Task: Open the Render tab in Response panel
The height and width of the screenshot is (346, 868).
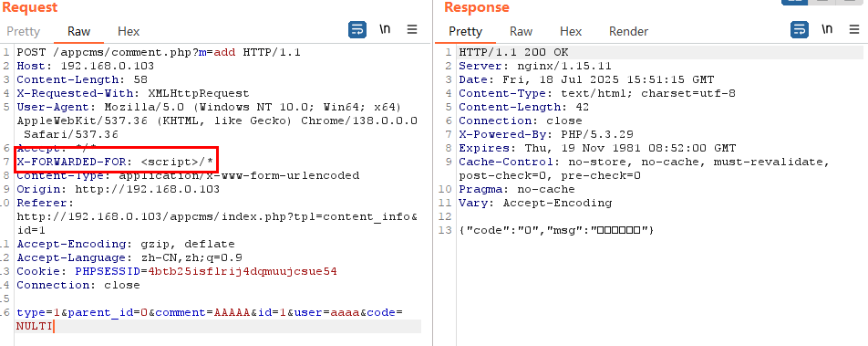Action: 628,31
